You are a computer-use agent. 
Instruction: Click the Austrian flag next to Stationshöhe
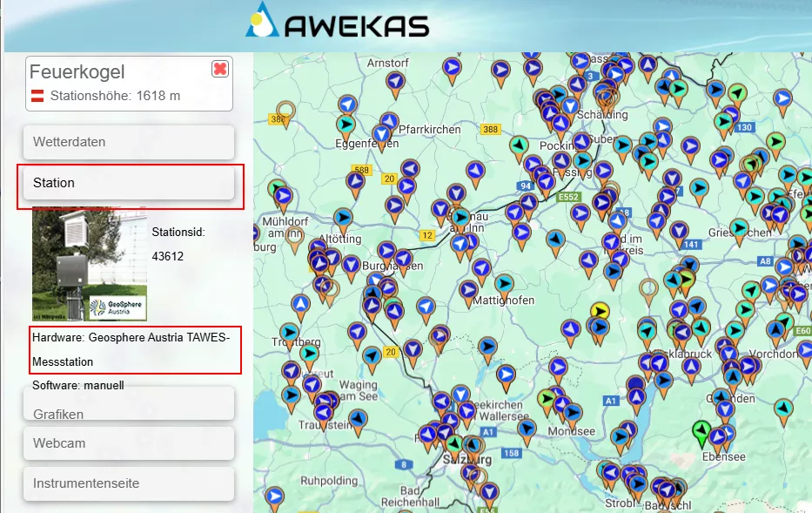pyautogui.click(x=37, y=96)
